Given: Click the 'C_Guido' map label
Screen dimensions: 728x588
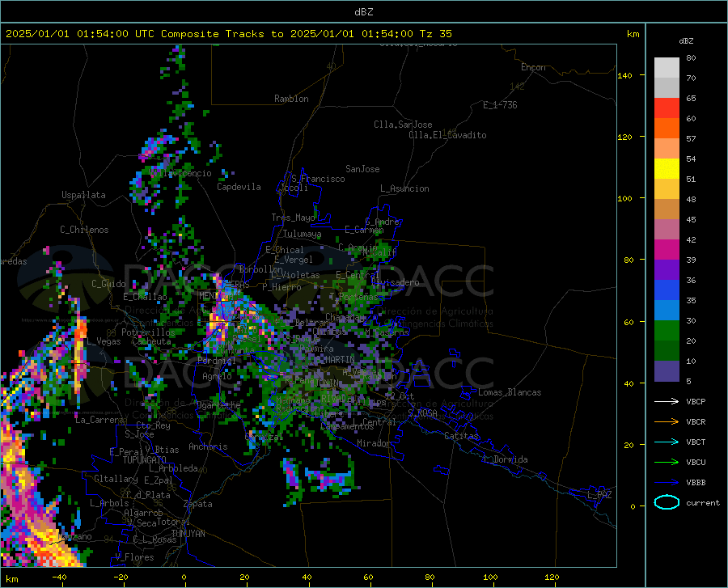Looking at the screenshot, I should [x=108, y=284].
